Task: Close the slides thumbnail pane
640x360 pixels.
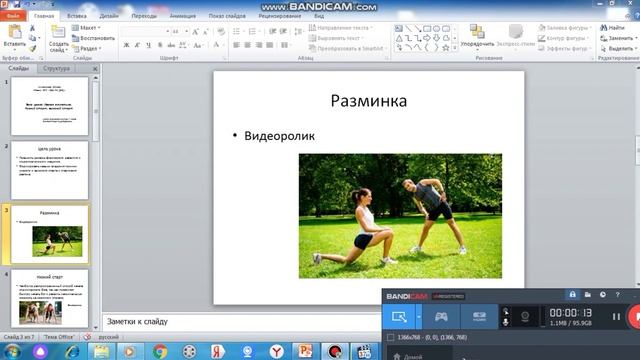Action: coord(95,69)
